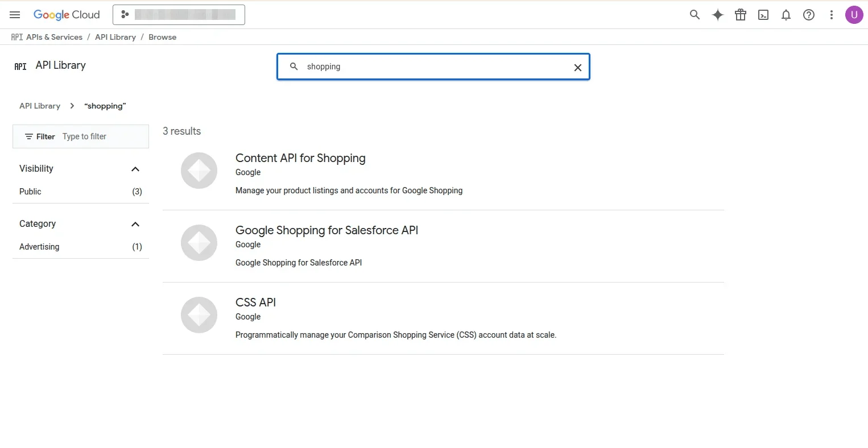Select the user account avatar
Image resolution: width=868 pixels, height=448 pixels.
coord(854,15)
